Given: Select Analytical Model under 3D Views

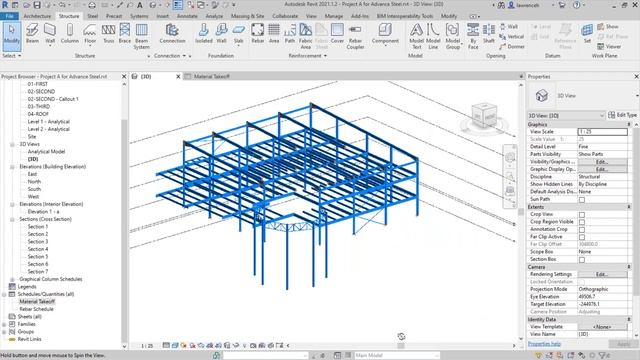Looking at the screenshot, I should [46, 152].
